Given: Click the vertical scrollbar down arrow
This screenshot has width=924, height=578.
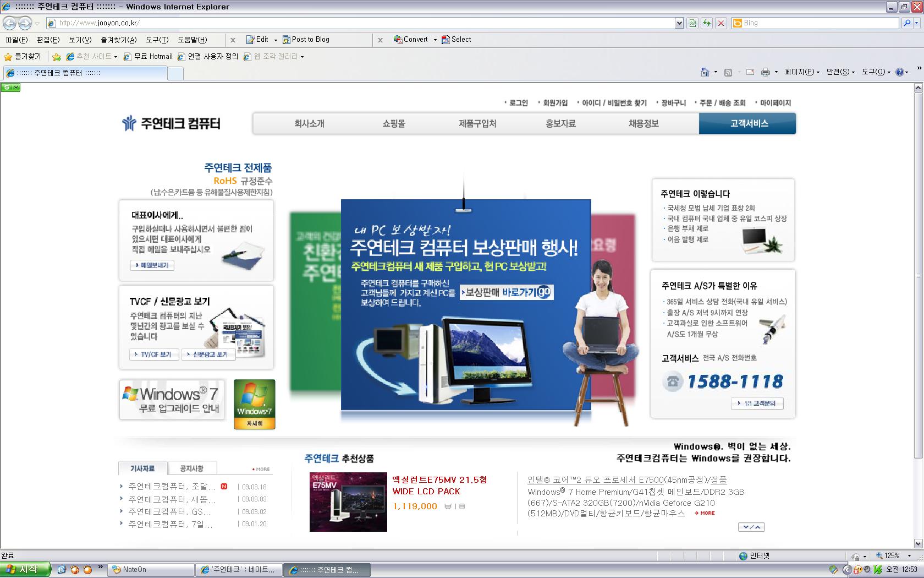Looking at the screenshot, I should click(x=918, y=544).
